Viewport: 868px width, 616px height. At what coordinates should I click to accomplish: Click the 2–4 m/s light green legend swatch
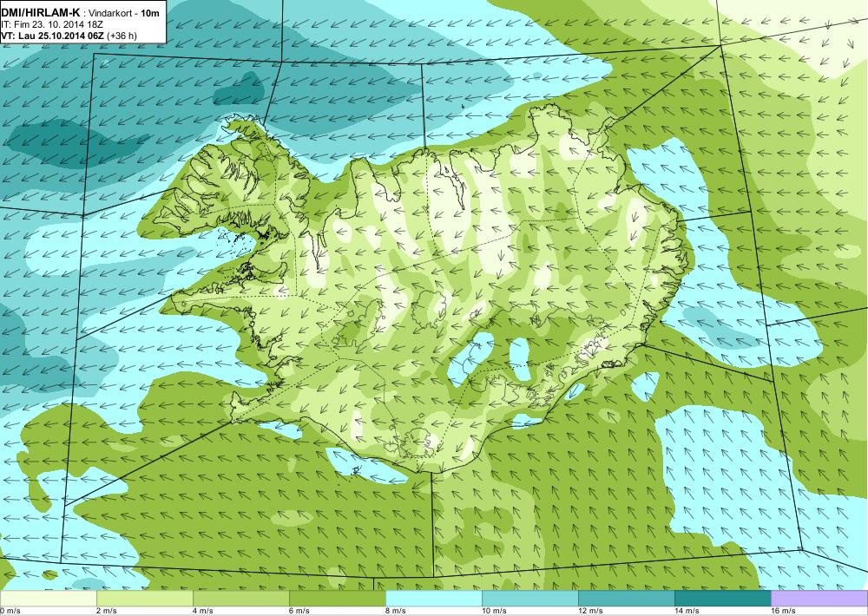pyautogui.click(x=144, y=599)
